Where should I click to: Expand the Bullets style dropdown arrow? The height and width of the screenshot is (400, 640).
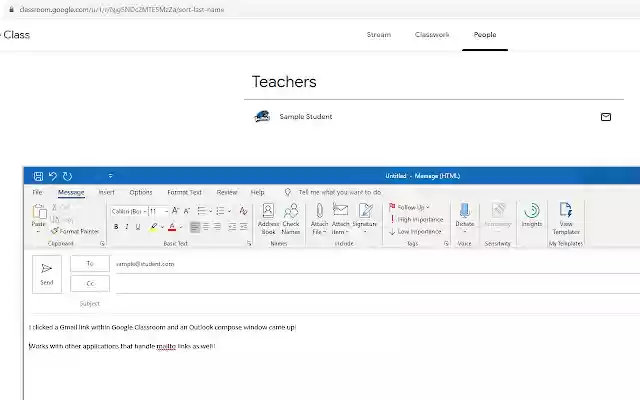[x=211, y=211]
